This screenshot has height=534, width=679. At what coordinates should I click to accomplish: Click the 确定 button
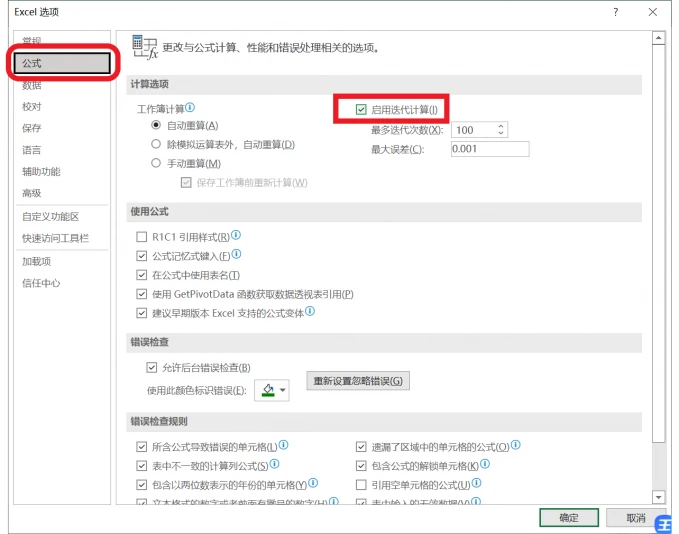(569, 518)
